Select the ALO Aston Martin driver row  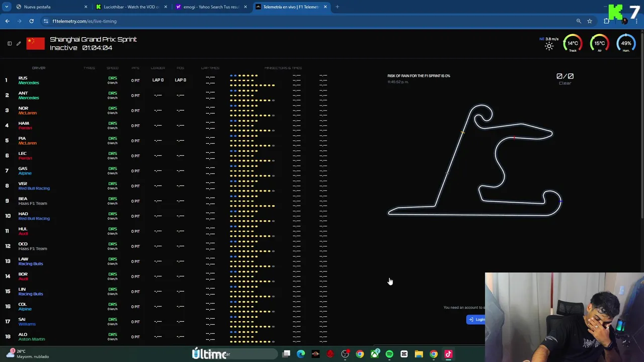coord(166,336)
